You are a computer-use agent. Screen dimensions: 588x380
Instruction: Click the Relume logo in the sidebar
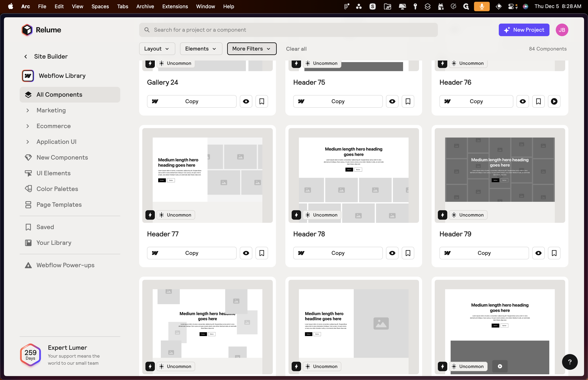coord(41,30)
